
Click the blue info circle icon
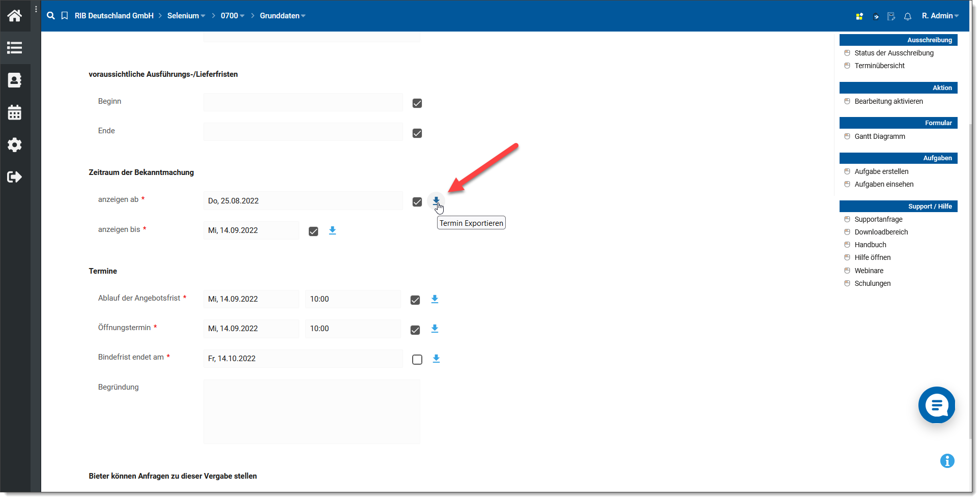pos(947,461)
